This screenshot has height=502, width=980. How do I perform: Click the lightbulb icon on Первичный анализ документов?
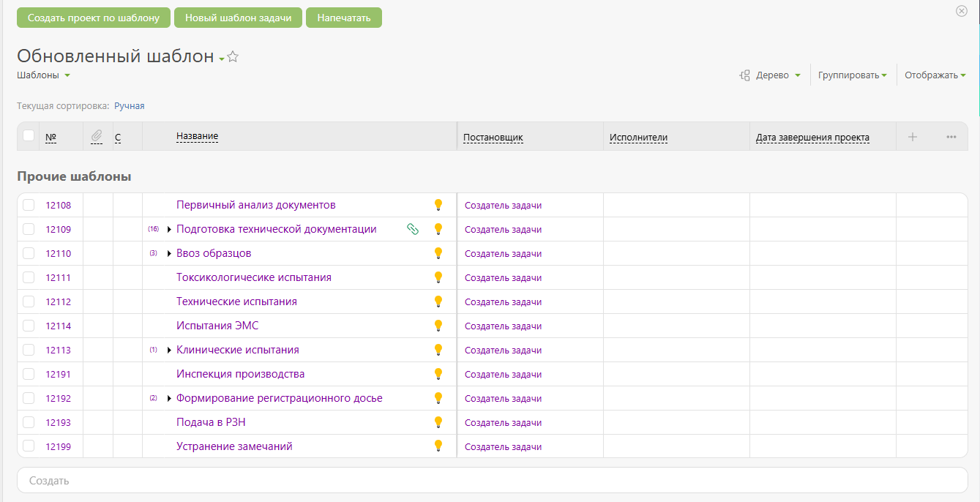(438, 205)
